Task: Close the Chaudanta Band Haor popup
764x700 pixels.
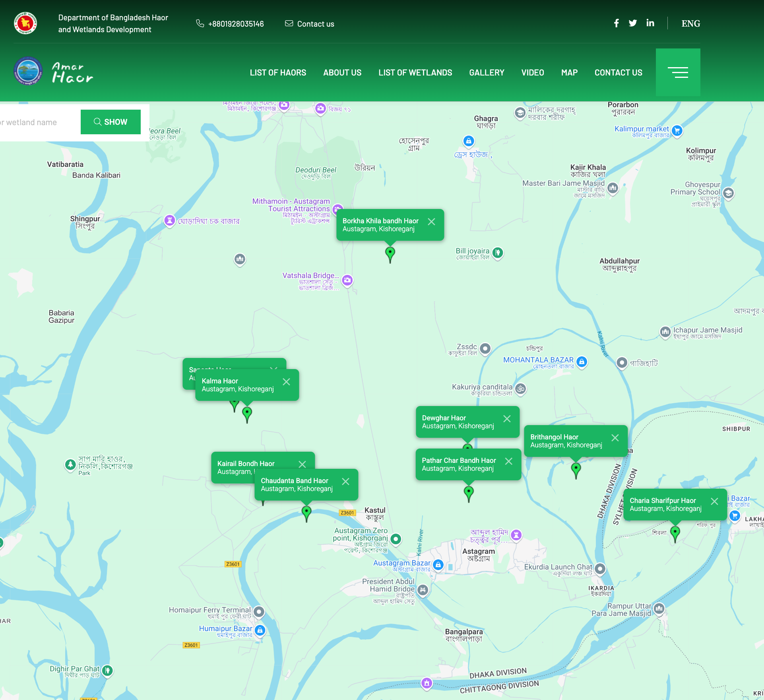Action: 345,481
